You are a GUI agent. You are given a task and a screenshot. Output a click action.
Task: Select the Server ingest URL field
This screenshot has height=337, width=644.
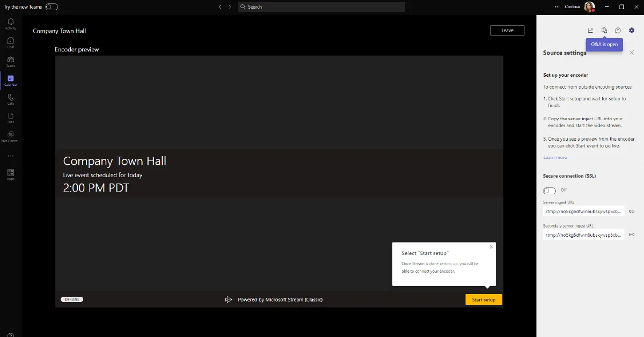(583, 211)
